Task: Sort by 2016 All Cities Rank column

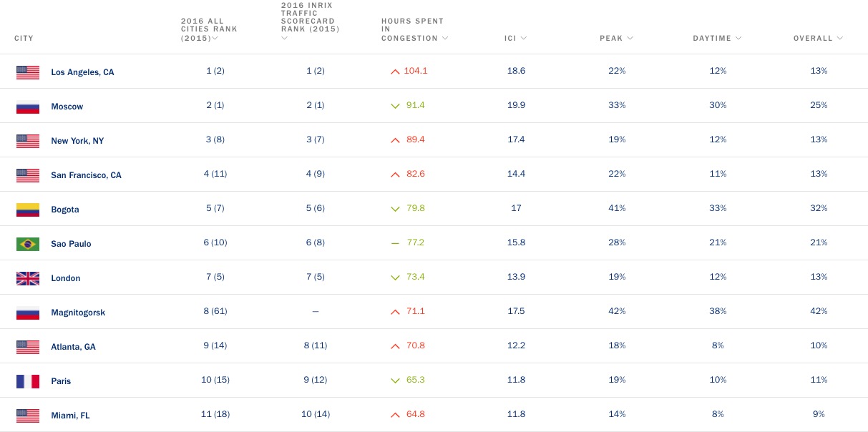Action: [208, 29]
